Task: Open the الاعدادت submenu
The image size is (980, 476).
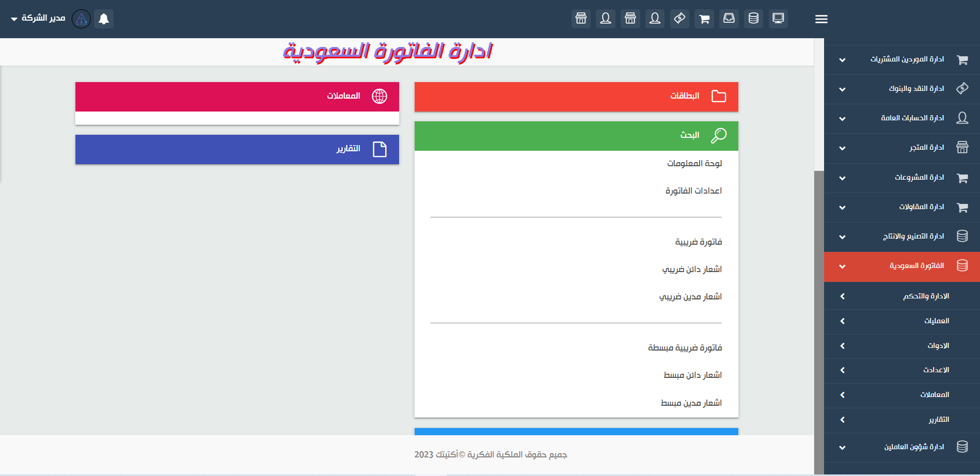Action: point(902,370)
